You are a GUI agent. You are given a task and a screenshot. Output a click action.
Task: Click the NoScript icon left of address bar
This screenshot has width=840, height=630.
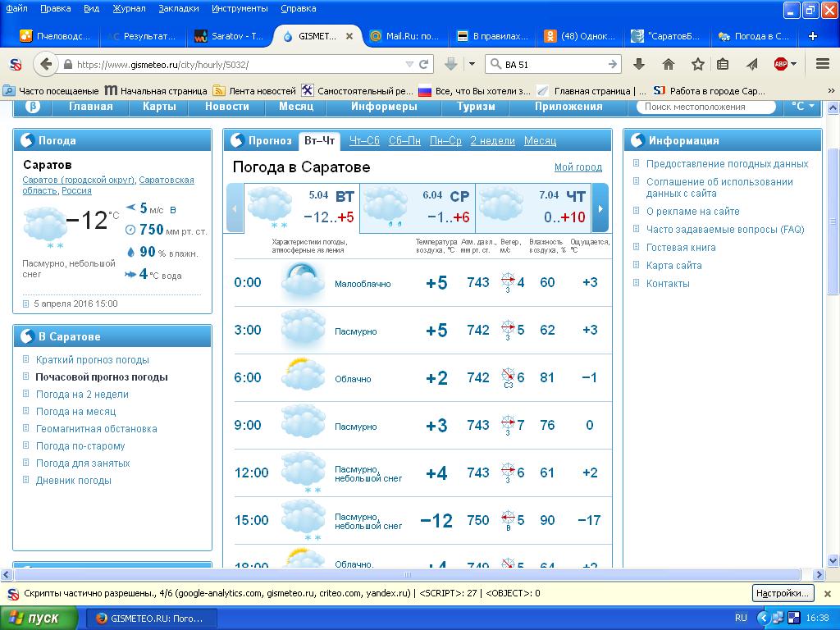(15, 64)
